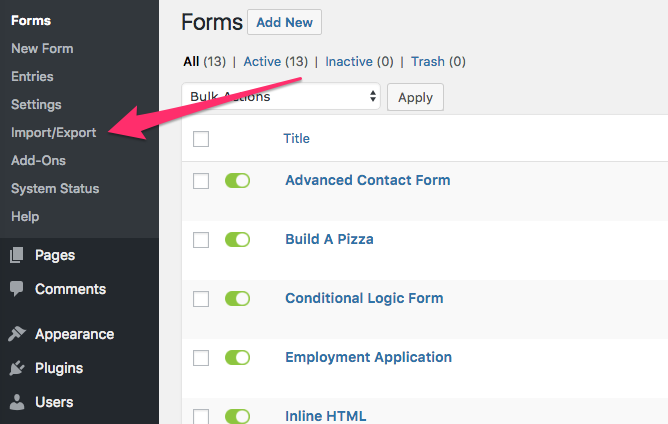Select the Employment Application row checkbox
This screenshot has height=424, width=668.
[x=201, y=358]
